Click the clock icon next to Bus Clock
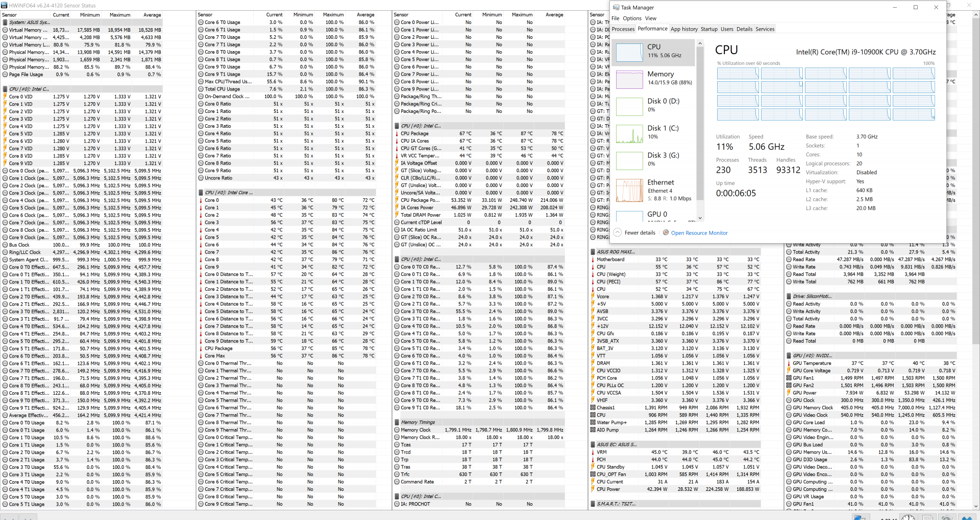 (x=5, y=245)
